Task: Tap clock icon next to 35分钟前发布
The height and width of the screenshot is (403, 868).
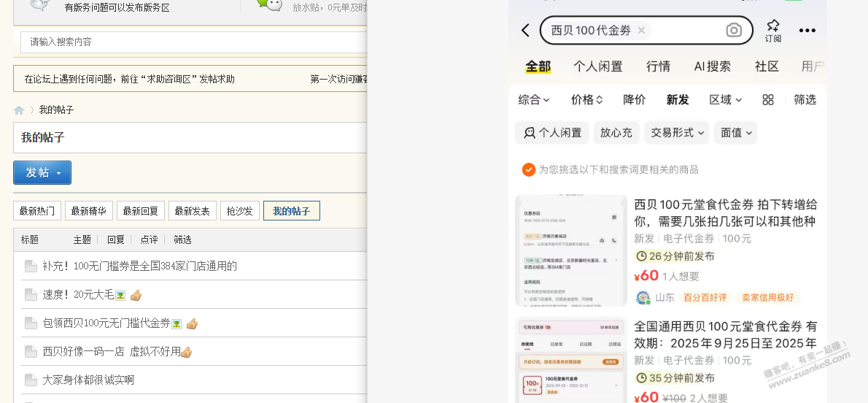Action: 642,378
